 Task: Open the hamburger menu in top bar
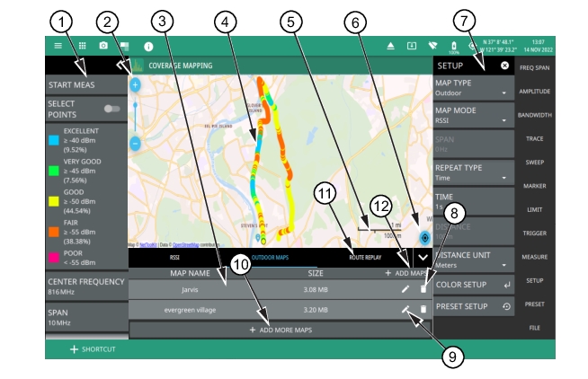(58, 45)
